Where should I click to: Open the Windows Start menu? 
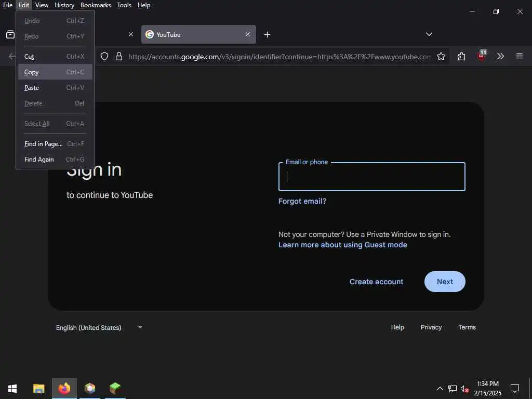(12, 389)
